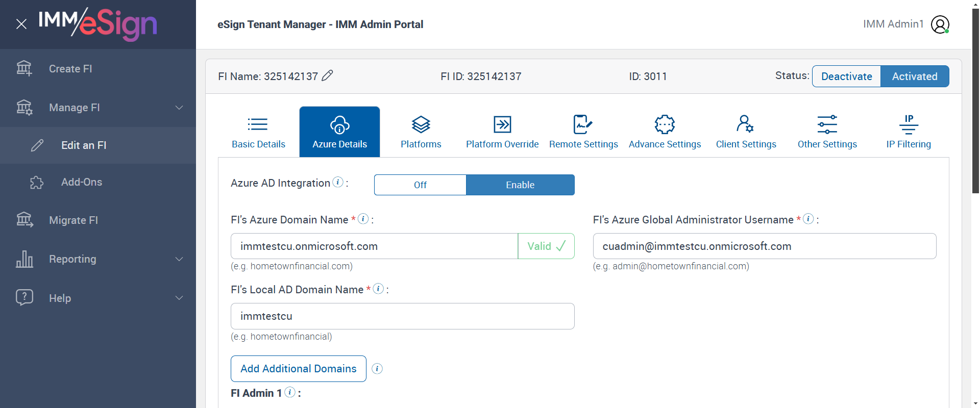Show info for FI Admin 1

click(290, 392)
